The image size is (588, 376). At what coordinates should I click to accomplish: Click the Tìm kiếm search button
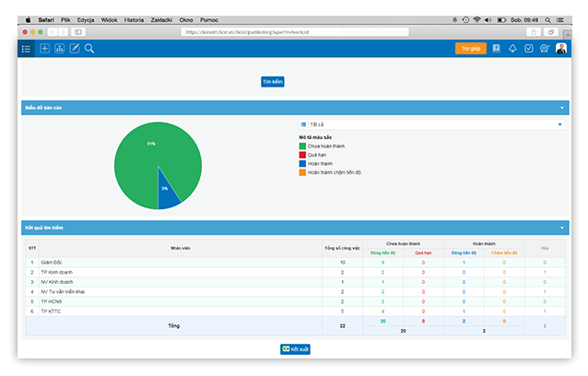coord(272,82)
